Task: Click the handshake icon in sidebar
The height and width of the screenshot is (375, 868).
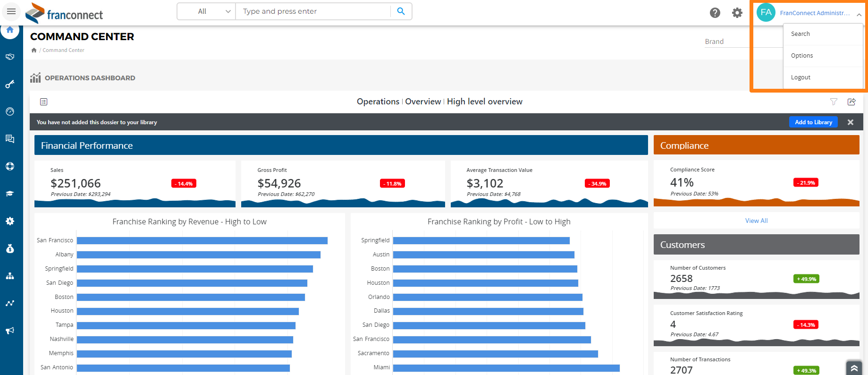Action: [10, 57]
